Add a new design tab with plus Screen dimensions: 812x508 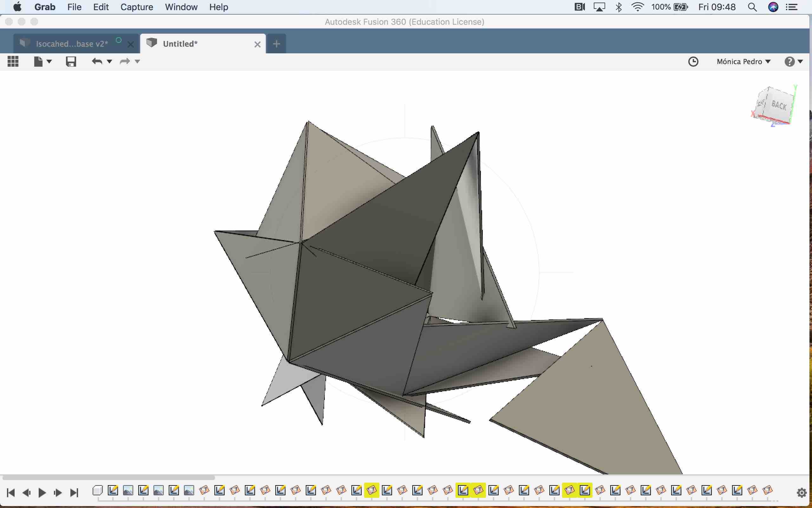click(x=276, y=44)
